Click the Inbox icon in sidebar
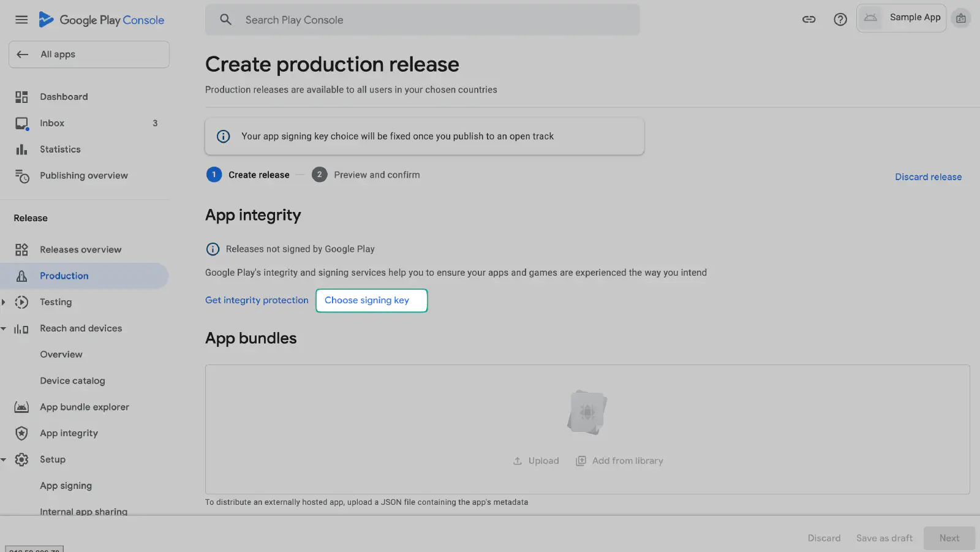The image size is (980, 552). [21, 123]
